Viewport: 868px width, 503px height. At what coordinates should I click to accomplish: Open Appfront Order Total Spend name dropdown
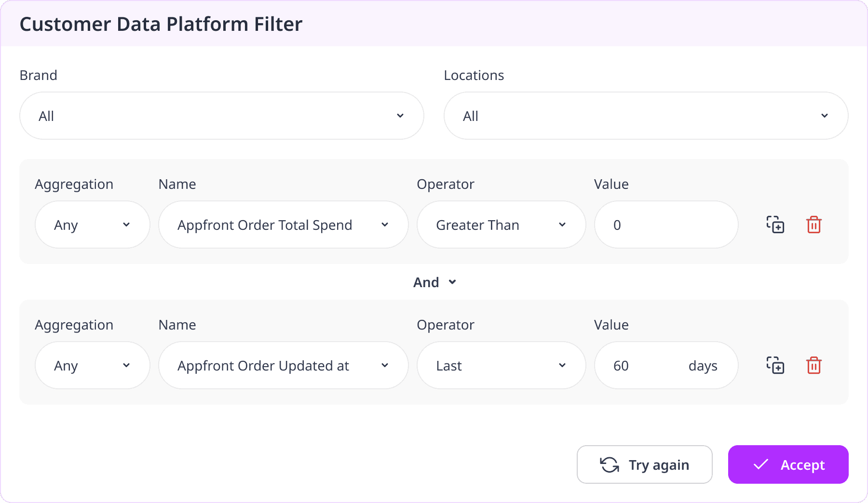pyautogui.click(x=283, y=225)
